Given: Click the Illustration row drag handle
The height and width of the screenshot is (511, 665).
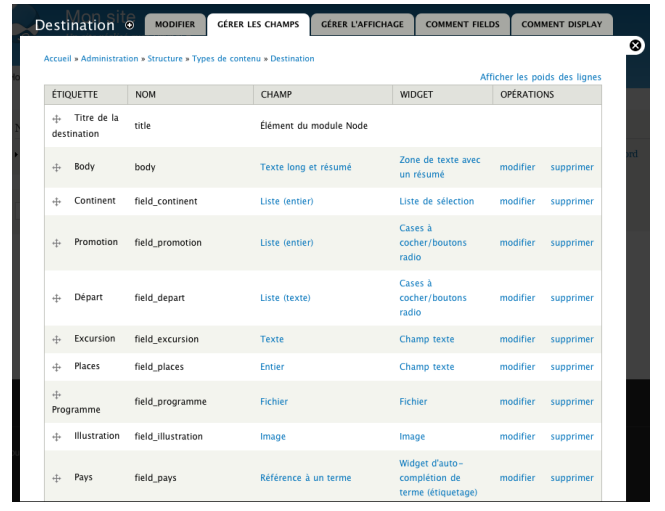Looking at the screenshot, I should click(57, 436).
